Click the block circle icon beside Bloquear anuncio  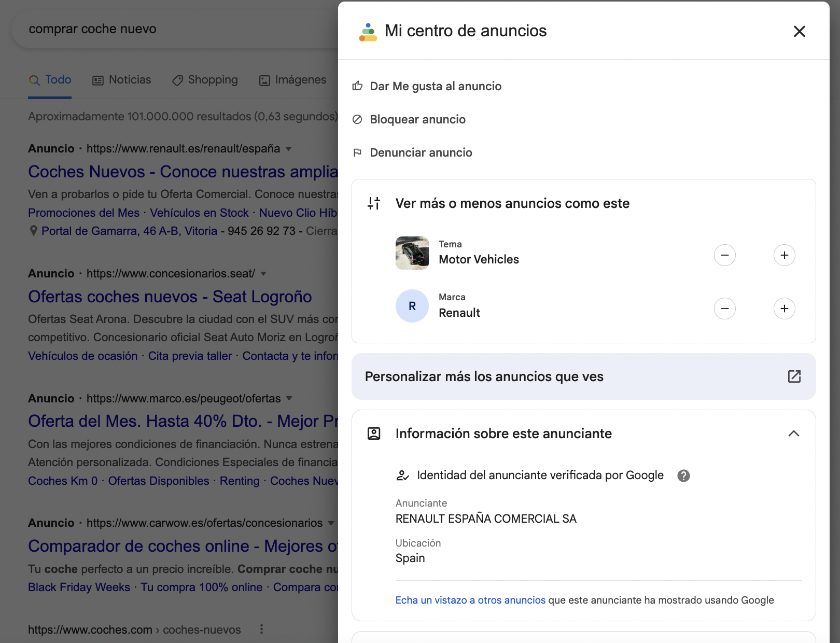click(357, 119)
